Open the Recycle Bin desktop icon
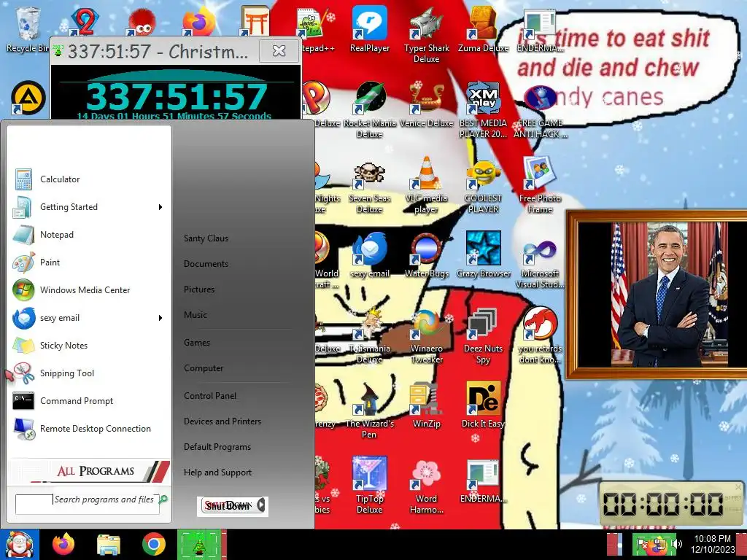The image size is (747, 560). 27,29
